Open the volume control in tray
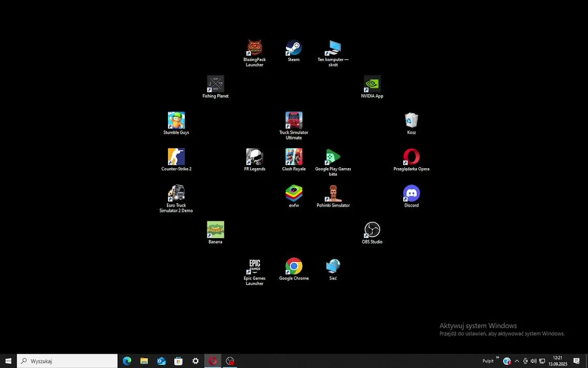 coord(533,361)
